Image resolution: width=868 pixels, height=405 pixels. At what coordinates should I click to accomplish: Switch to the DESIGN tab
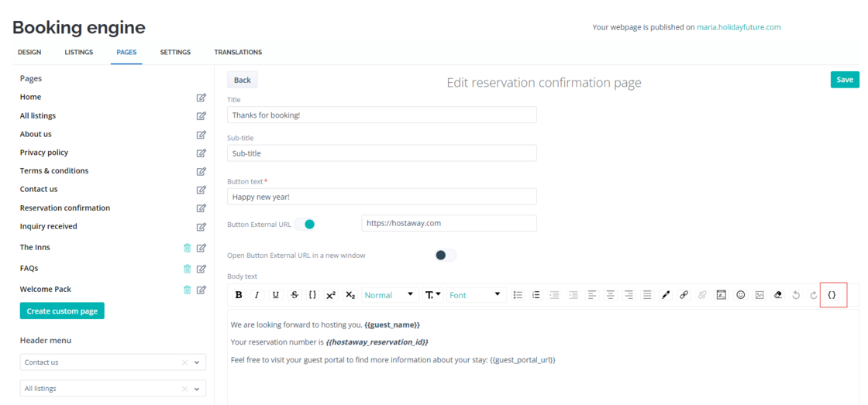click(x=29, y=53)
